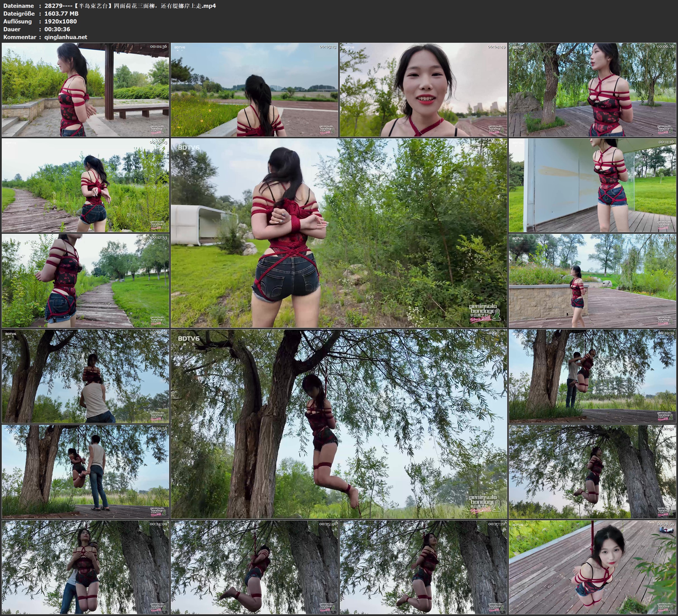Select the 00:25:46 thumbnail

254,567
